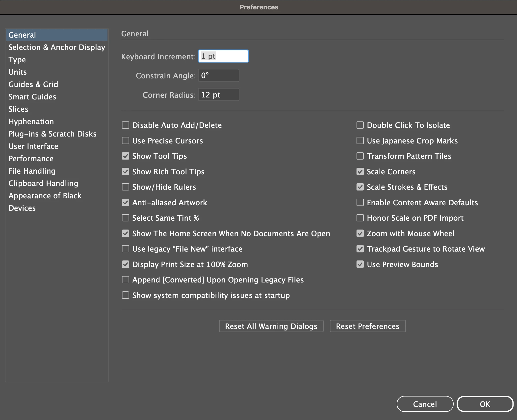
Task: Disable Anti-aliased Artwork option
Action: tap(126, 203)
